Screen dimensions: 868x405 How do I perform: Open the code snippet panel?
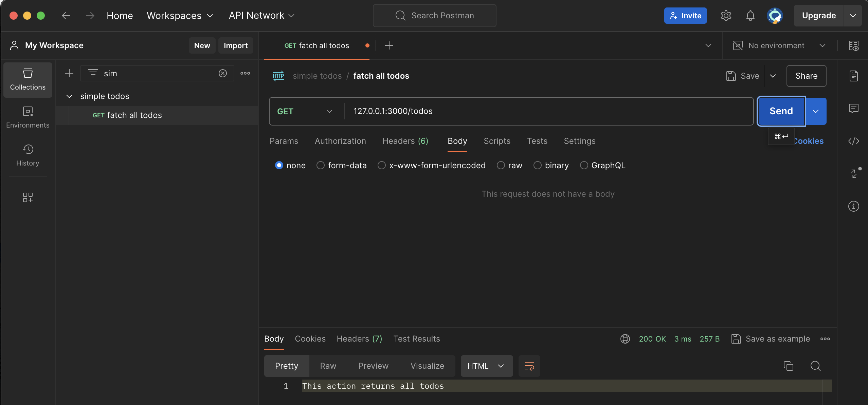click(x=854, y=141)
